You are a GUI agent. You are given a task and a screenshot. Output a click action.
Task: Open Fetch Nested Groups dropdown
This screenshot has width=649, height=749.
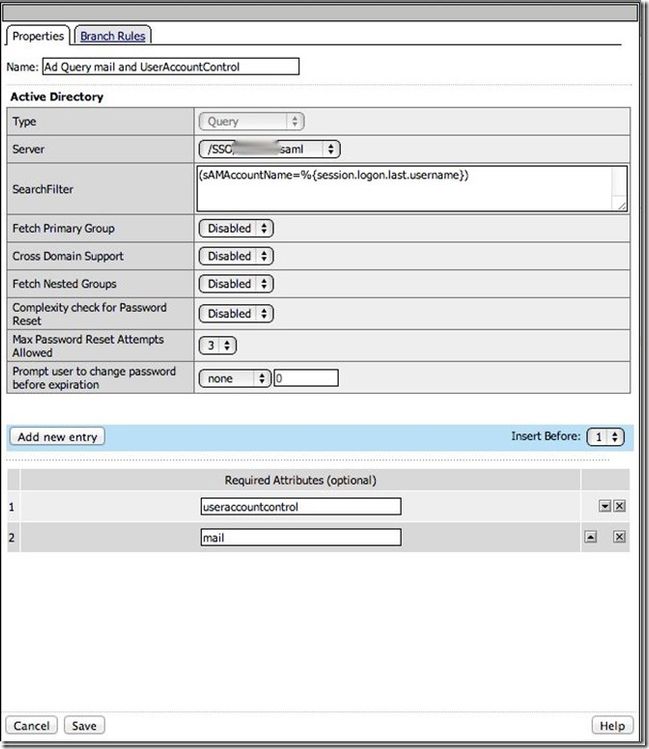point(236,284)
